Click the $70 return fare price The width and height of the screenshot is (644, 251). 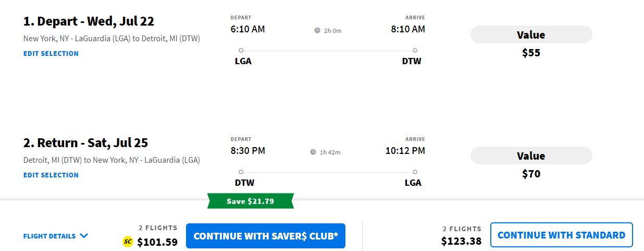point(531,174)
